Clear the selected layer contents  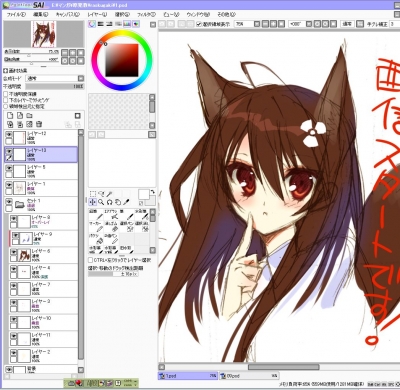[x=29, y=124]
